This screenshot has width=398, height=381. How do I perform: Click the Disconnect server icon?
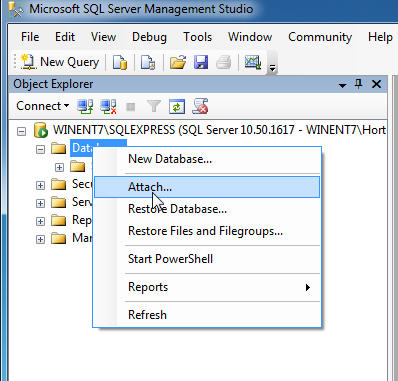click(x=108, y=106)
